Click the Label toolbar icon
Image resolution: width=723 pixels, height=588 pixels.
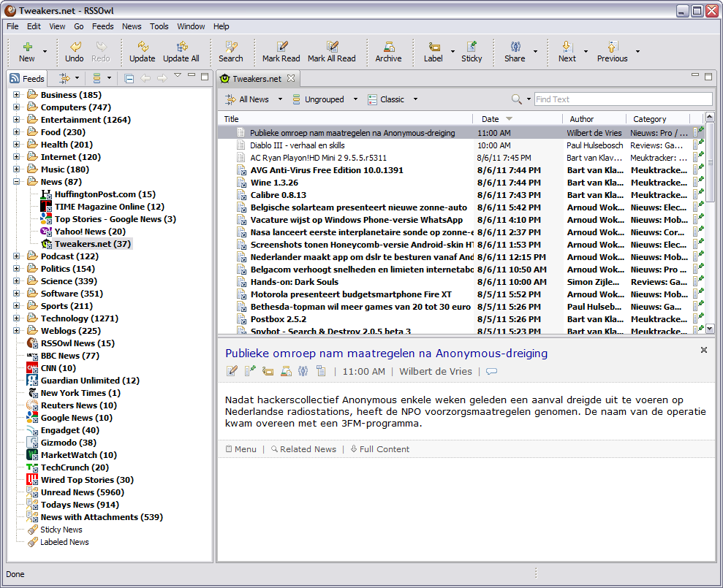(x=434, y=51)
